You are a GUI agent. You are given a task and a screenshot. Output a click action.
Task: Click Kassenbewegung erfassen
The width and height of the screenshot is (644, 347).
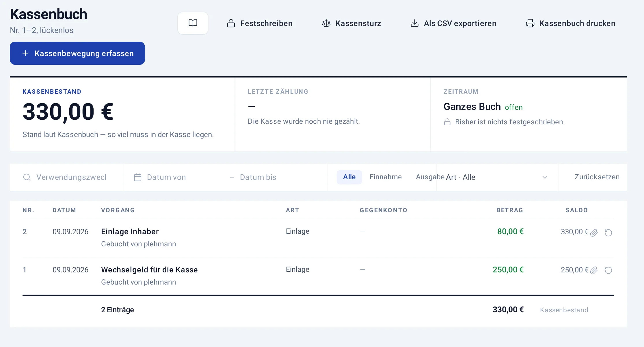pos(77,53)
